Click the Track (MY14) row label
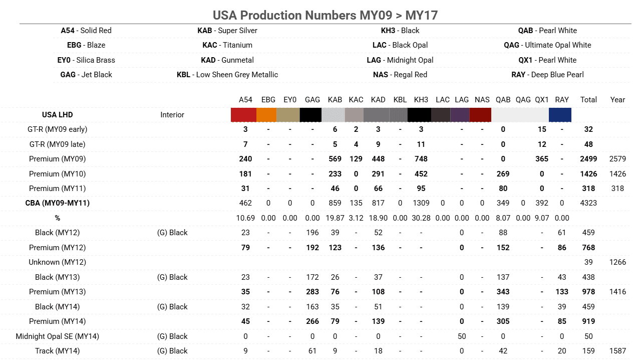Image resolution: width=644 pixels, height=360 pixels. 57,351
